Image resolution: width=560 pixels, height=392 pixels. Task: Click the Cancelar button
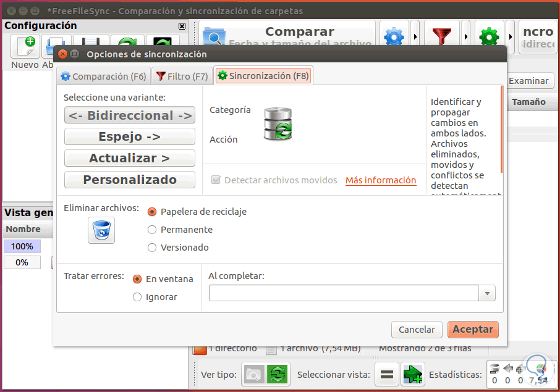417,330
